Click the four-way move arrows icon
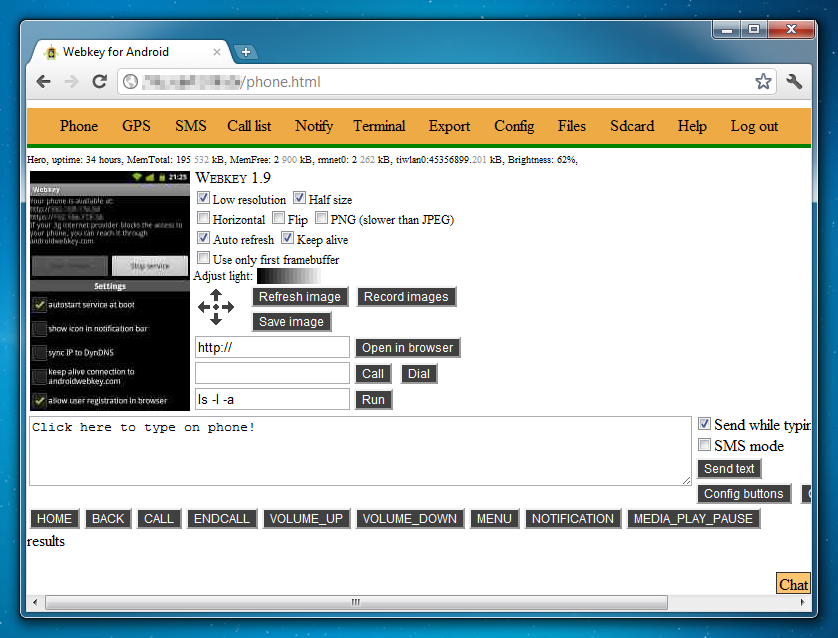 pos(216,308)
